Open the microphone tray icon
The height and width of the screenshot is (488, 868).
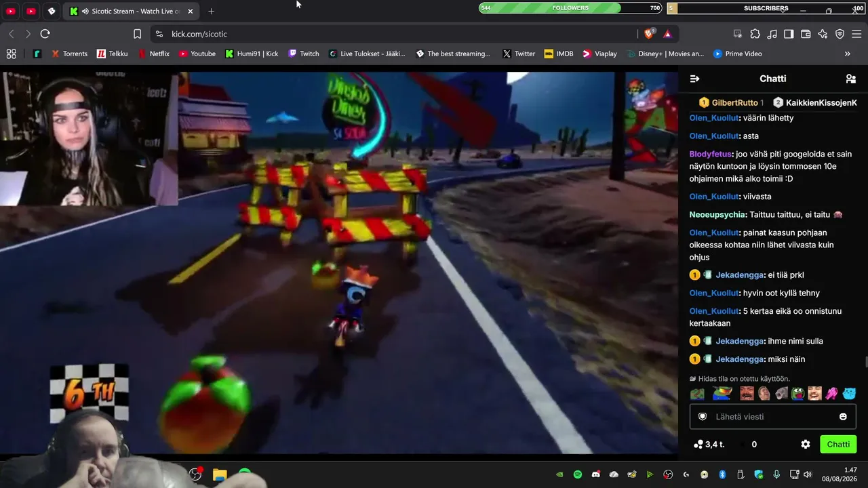point(776,474)
